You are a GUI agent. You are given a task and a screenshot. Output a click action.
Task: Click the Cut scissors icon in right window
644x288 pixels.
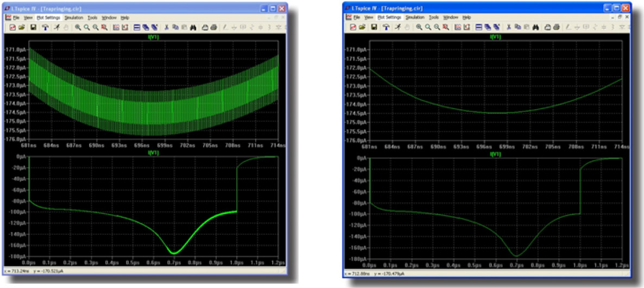(508, 27)
